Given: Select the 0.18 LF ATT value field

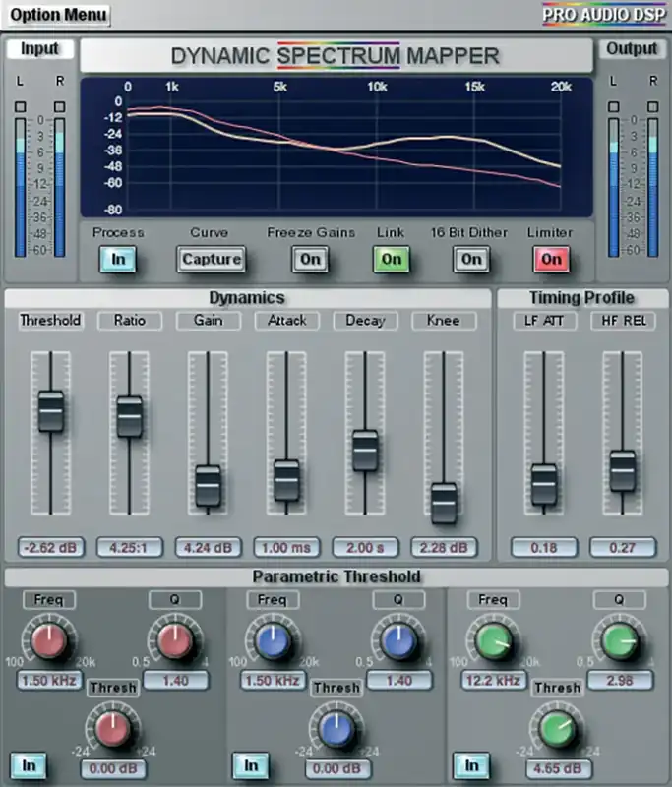Looking at the screenshot, I should click(544, 547).
